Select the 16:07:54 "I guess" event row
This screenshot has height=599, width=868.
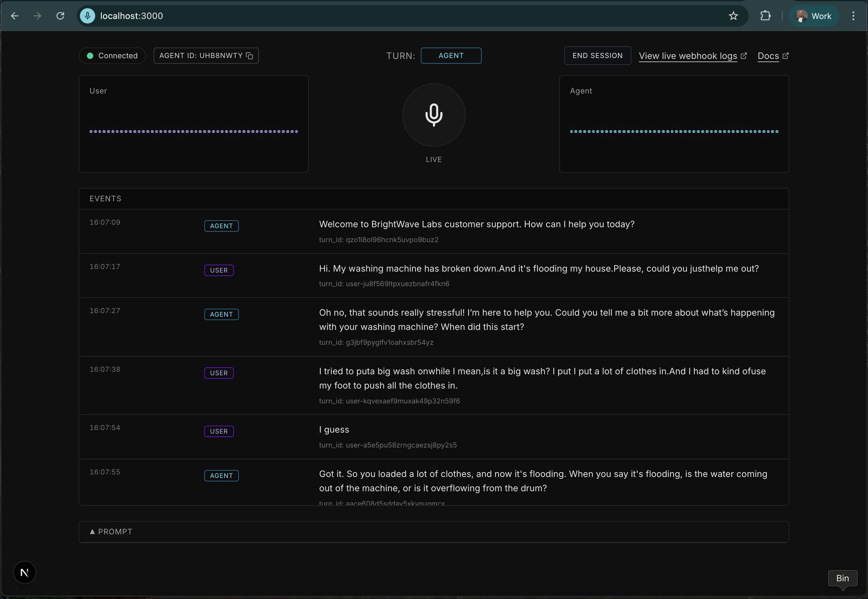pos(433,436)
